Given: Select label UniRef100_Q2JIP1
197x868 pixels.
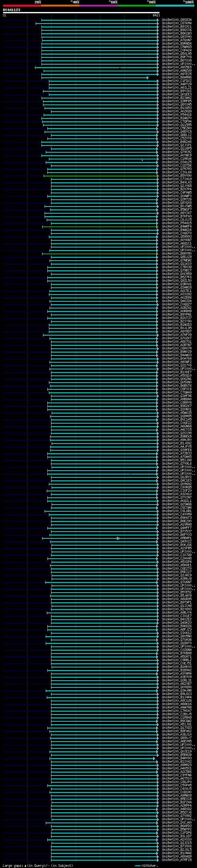Looking at the screenshot, I should click(177, 145).
